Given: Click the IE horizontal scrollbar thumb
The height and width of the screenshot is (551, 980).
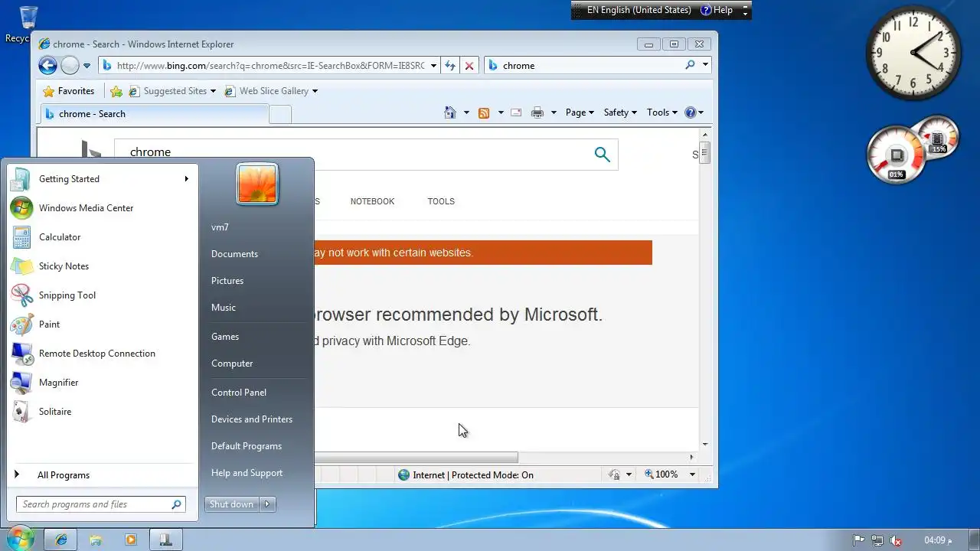Looking at the screenshot, I should tap(416, 458).
